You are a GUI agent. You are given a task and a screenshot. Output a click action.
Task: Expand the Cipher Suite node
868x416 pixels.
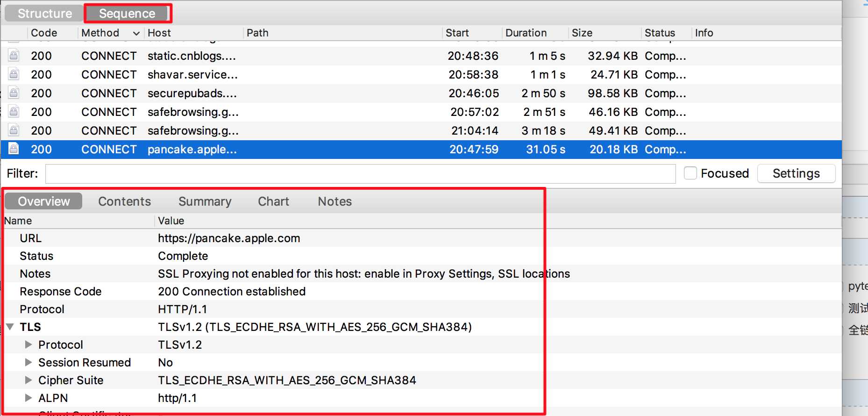click(x=28, y=380)
